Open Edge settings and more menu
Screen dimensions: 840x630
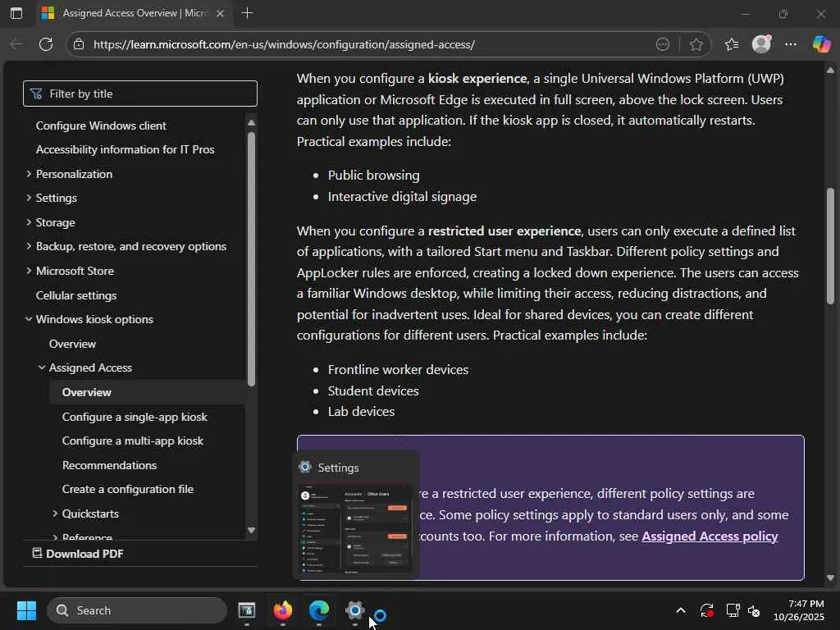(x=791, y=44)
